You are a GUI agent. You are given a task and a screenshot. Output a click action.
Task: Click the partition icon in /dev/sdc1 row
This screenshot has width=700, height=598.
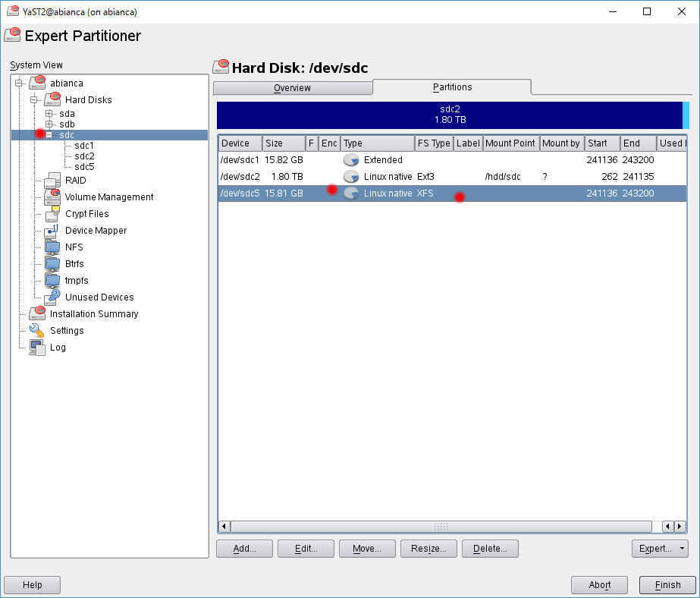click(351, 160)
